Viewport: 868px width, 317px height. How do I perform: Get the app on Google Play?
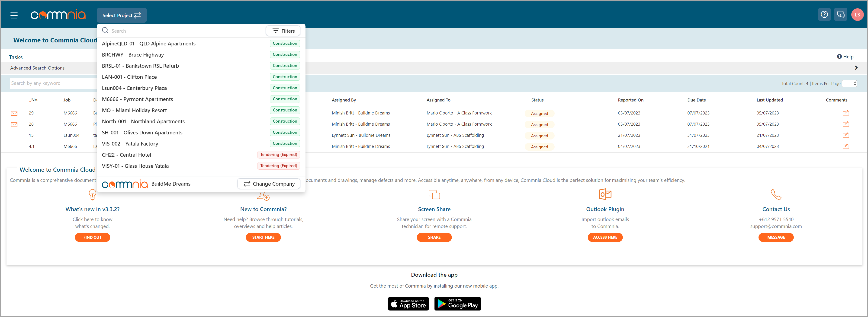pos(458,304)
